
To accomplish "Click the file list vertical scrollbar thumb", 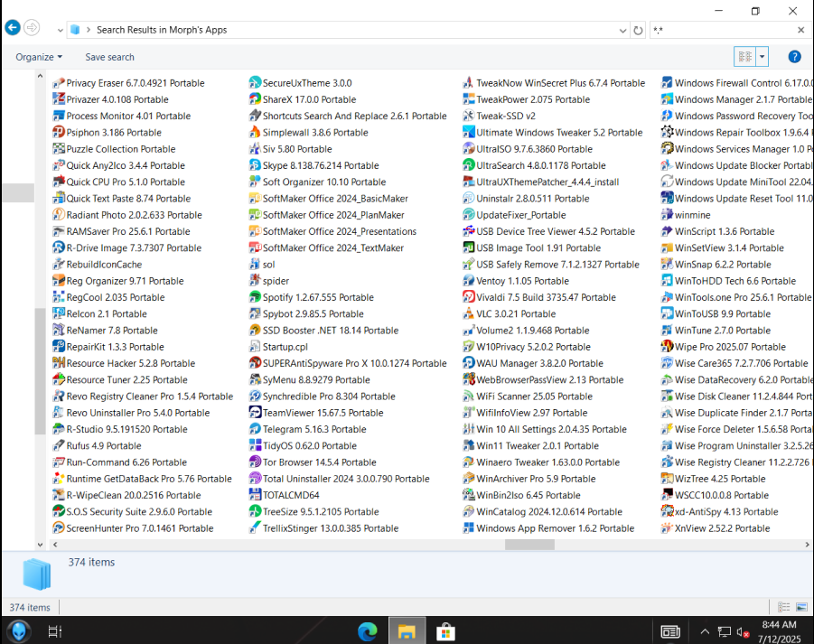I will 40,371.
